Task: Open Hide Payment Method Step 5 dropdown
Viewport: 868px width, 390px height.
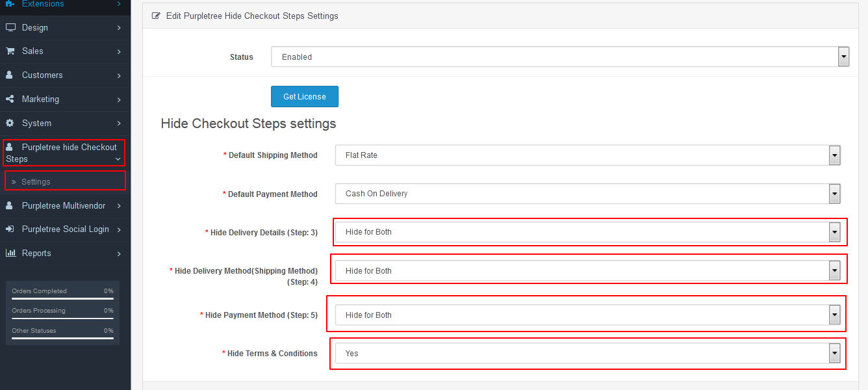Action: coord(588,315)
